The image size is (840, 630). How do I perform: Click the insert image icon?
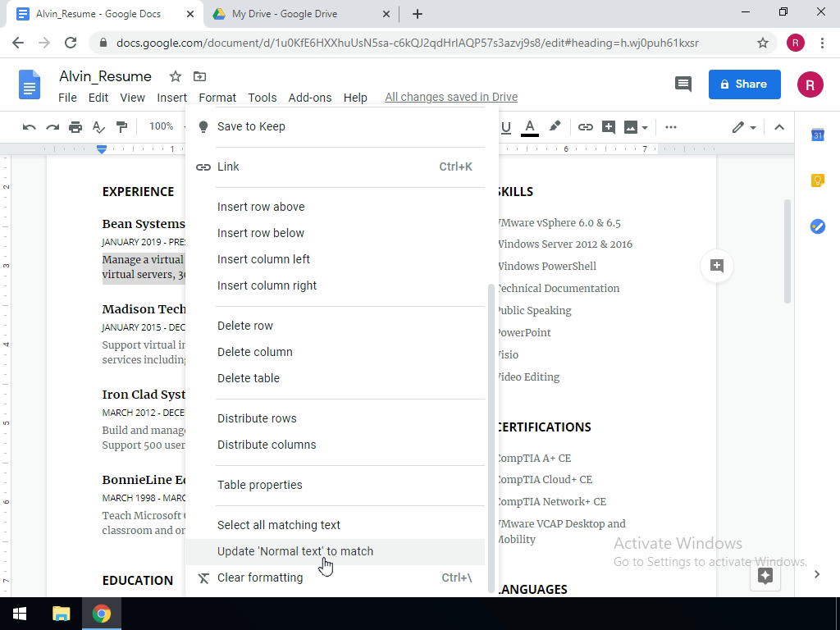coord(631,127)
